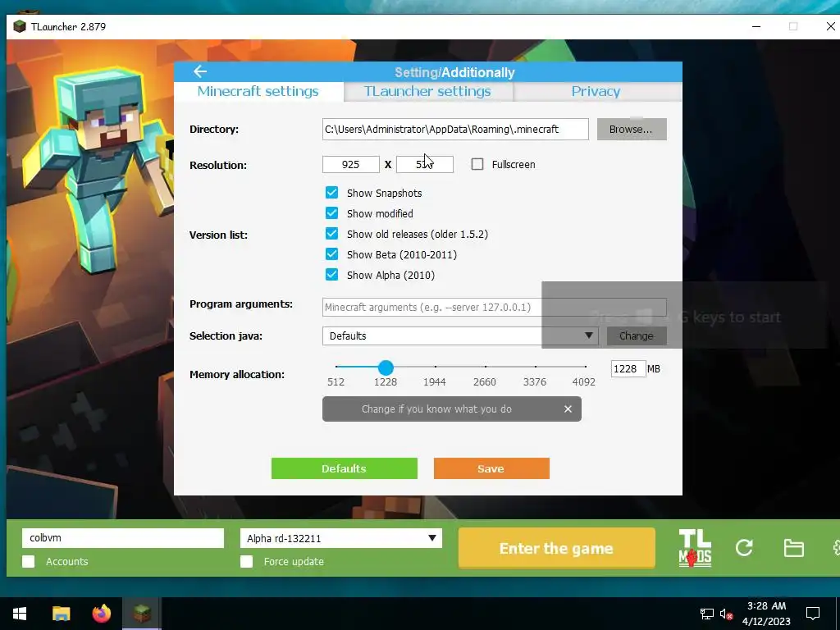The height and width of the screenshot is (630, 840).
Task: Toggle the Fullscreen checkbox
Action: 477,164
